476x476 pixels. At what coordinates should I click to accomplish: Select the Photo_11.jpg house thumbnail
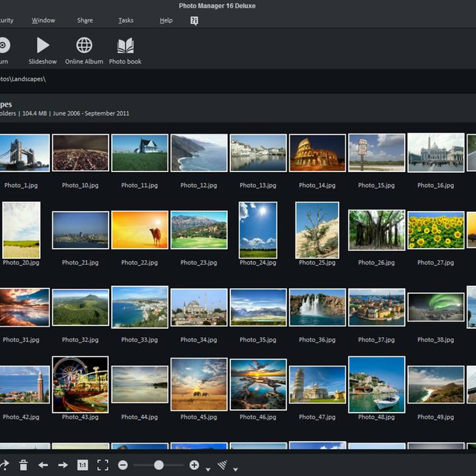point(140,153)
